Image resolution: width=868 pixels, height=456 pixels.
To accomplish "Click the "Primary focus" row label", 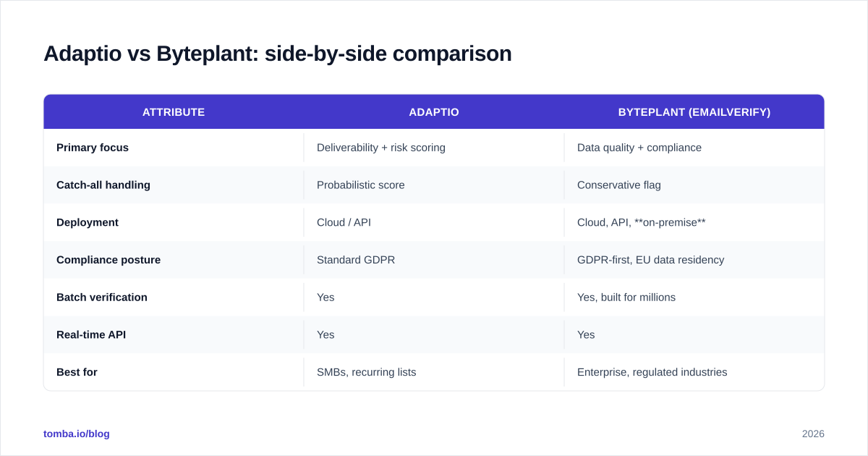I will pyautogui.click(x=93, y=148).
